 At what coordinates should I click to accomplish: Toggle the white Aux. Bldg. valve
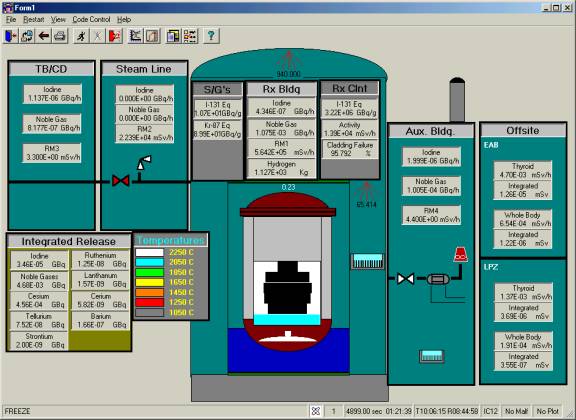click(406, 279)
